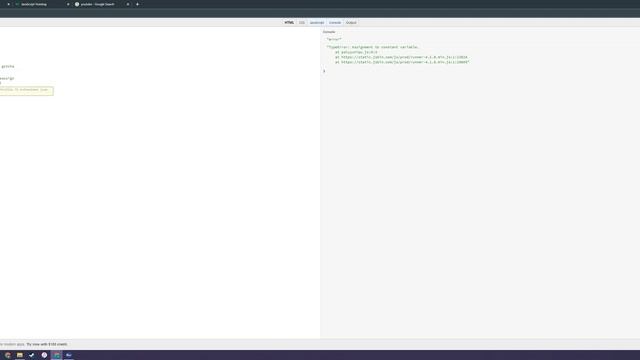Close the Google Search browser tab
Image resolution: width=640 pixels, height=360 pixels.
128,4
